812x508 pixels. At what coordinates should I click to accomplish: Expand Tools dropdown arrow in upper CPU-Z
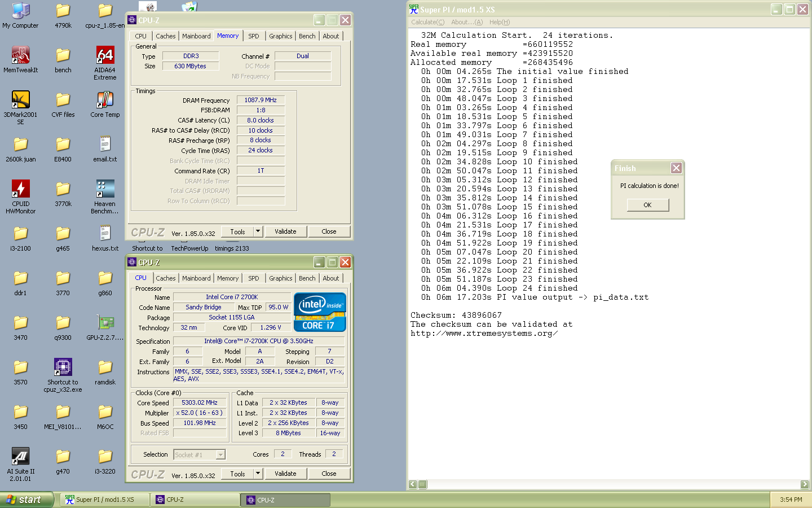[x=258, y=231]
